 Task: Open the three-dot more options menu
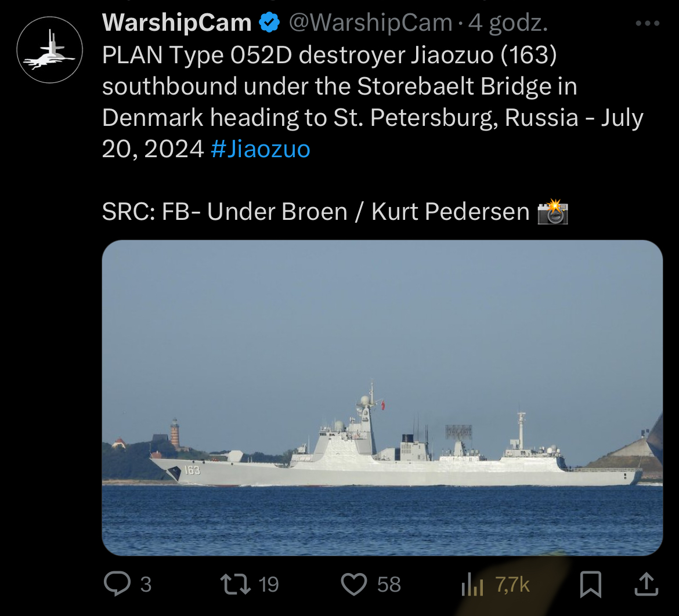point(648,24)
